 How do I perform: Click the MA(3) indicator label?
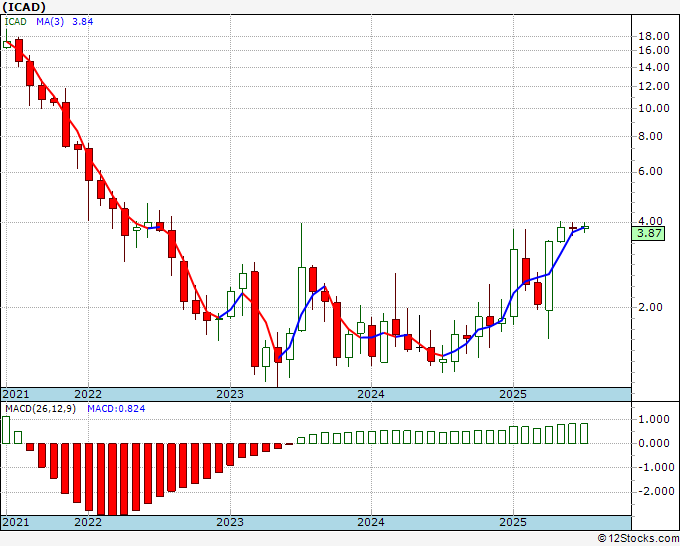(x=50, y=21)
